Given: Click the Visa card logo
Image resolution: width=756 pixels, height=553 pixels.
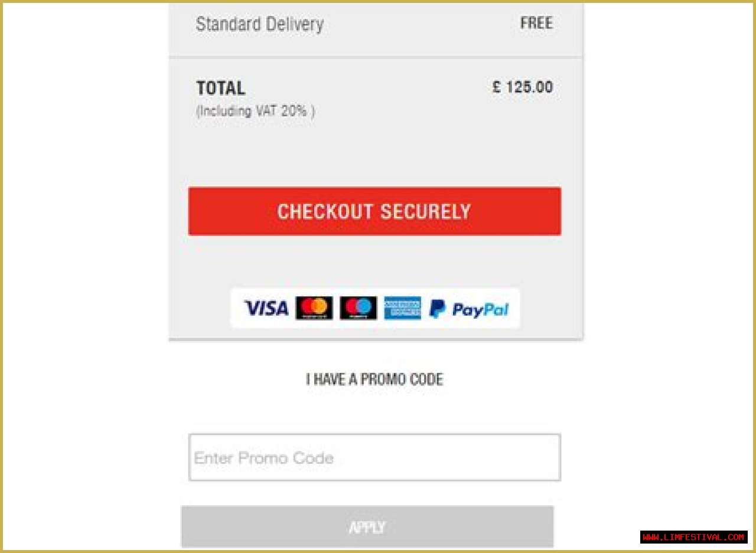Looking at the screenshot, I should pos(266,308).
